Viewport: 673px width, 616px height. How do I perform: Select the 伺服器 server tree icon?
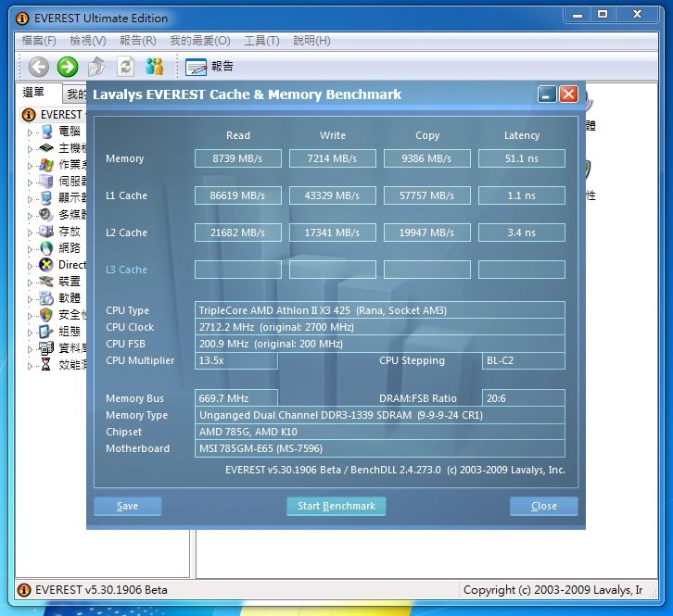click(46, 181)
